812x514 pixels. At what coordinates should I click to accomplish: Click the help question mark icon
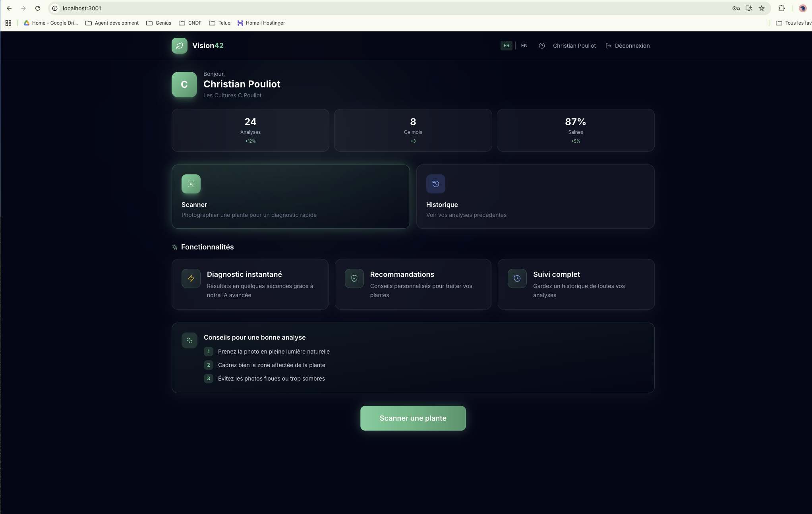pyautogui.click(x=541, y=46)
